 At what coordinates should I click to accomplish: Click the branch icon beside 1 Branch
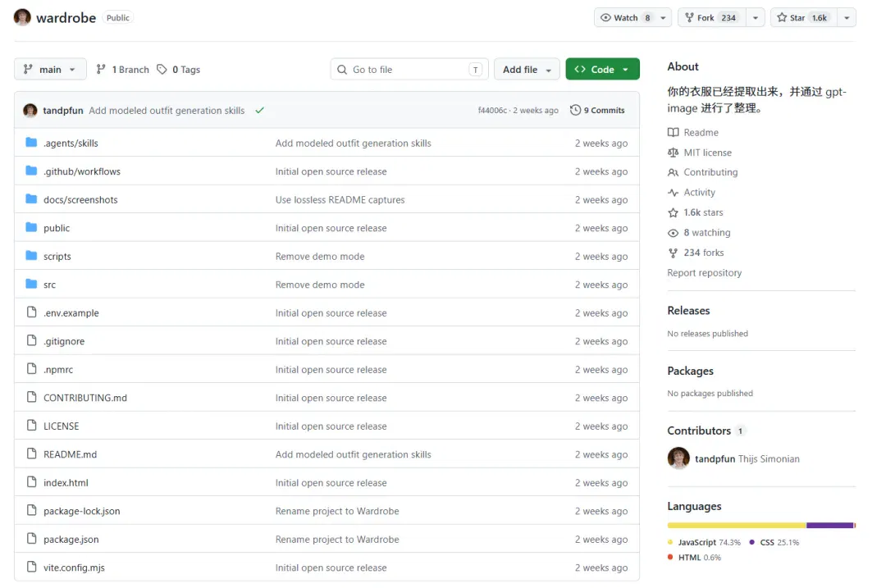pos(101,70)
